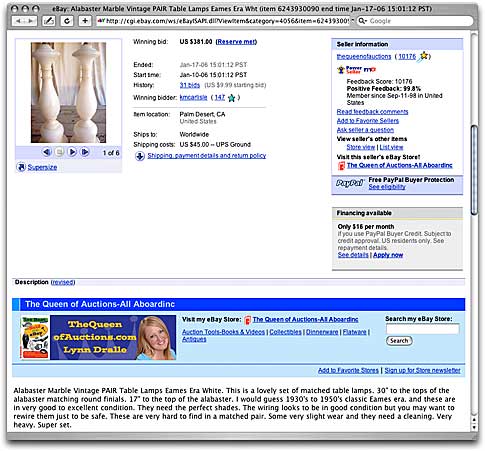Viewport: 485px width, 451px height.
Task: Open seller's items in Store view
Action: 361,147
